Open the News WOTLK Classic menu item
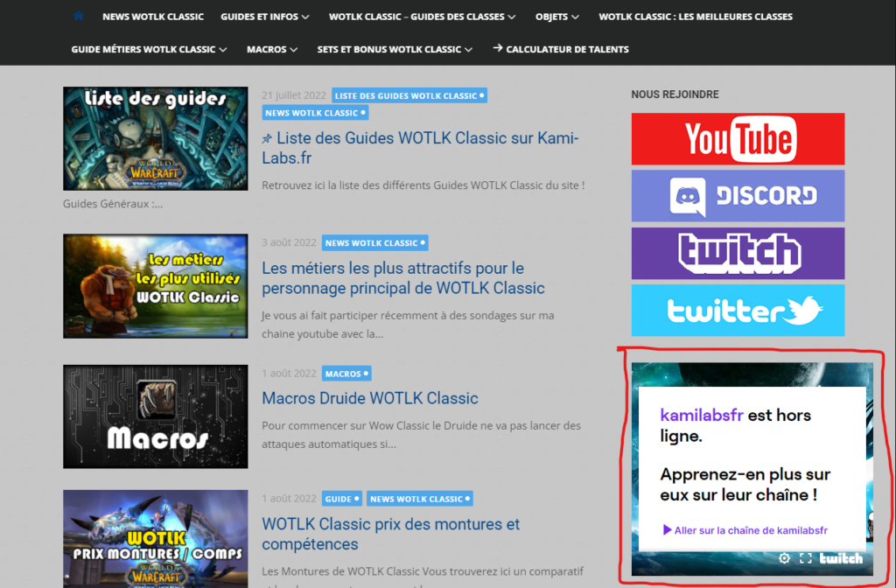Screen dimensions: 896x588 tap(152, 17)
